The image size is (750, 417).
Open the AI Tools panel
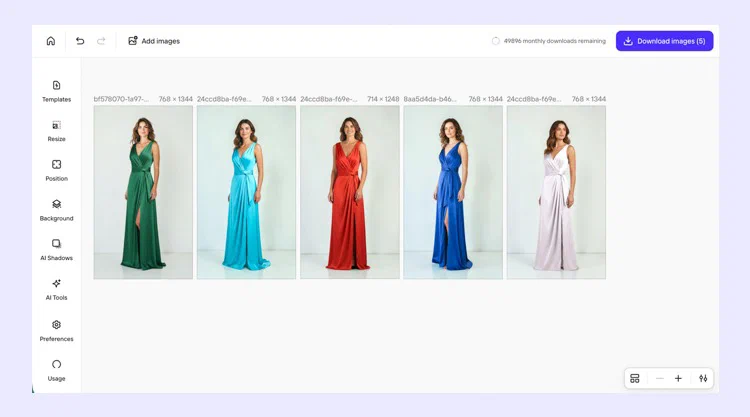56,290
